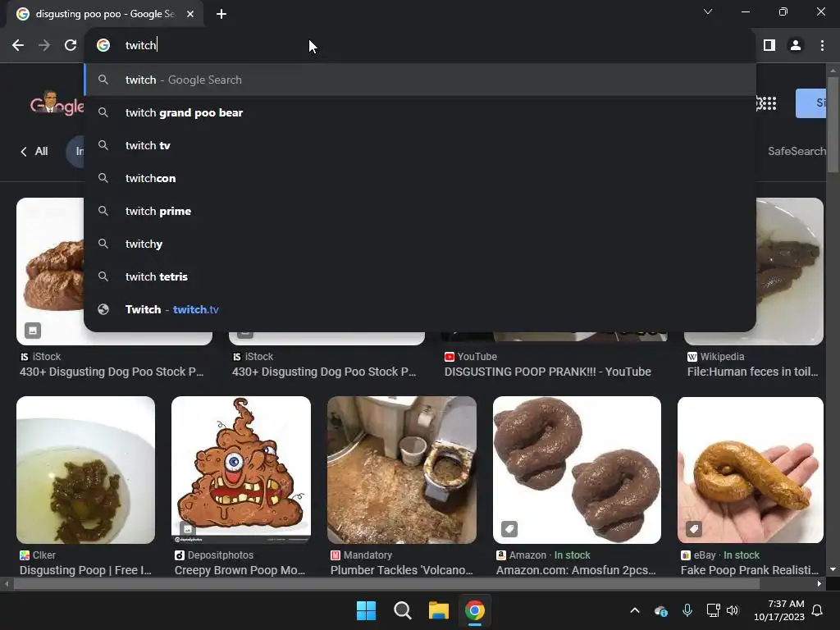
Task: Click 'Creepy Brown Poop Mo...' title
Action: point(240,571)
